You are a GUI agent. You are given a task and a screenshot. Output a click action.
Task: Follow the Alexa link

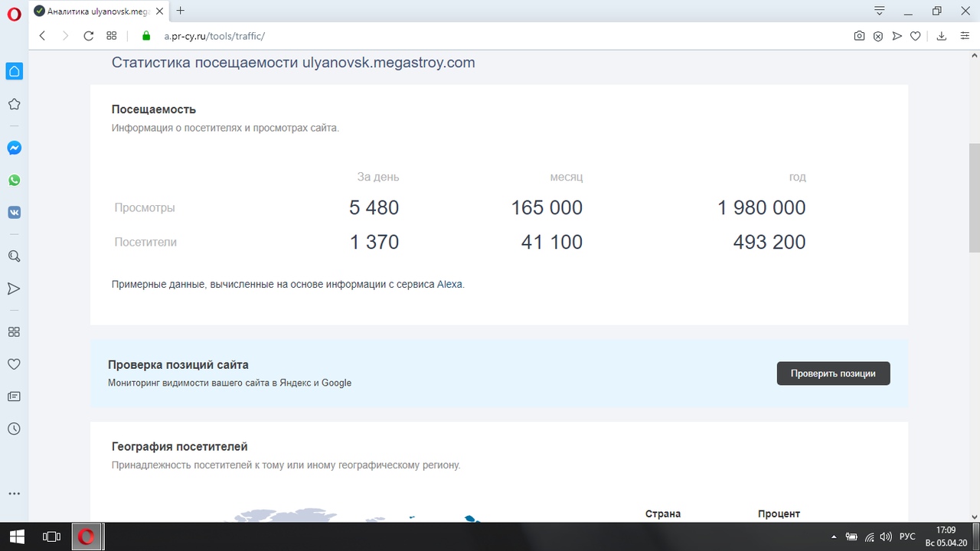click(449, 284)
